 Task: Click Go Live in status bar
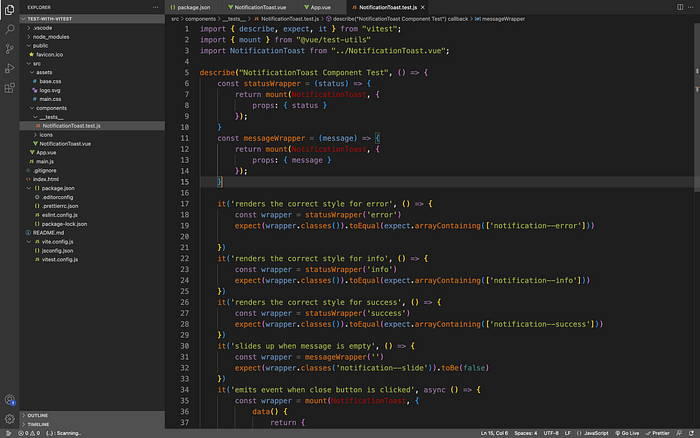click(627, 433)
